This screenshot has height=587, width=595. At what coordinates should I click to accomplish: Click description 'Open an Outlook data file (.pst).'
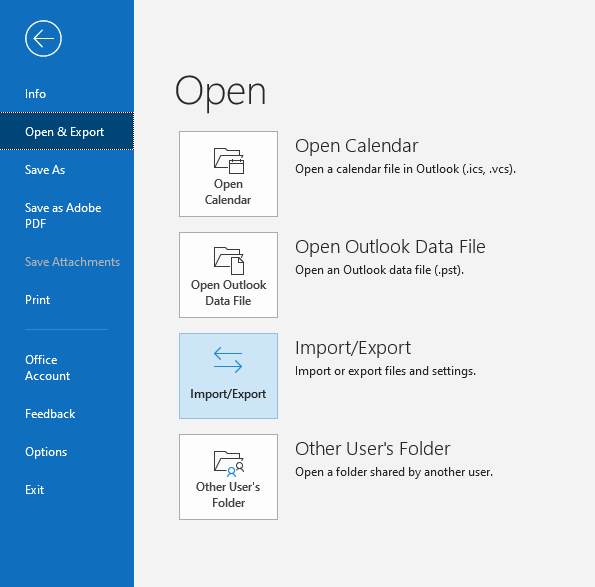(379, 270)
